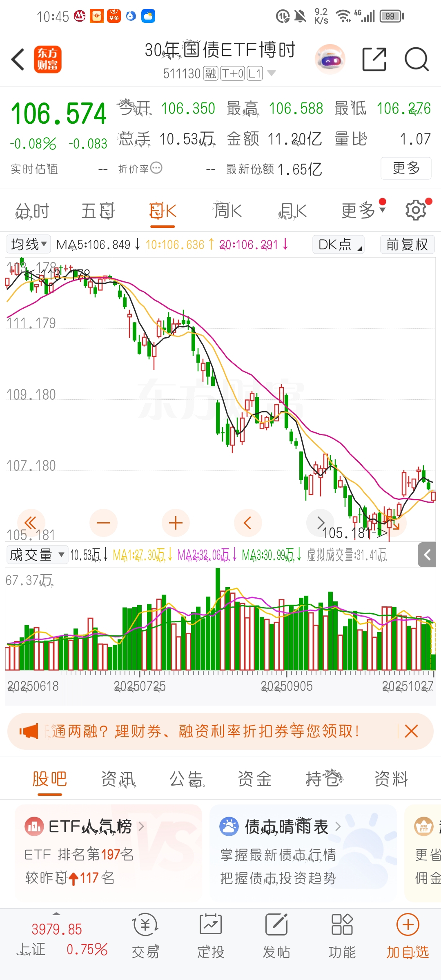Tap the muted bell status icon
Screen dimensions: 441x980
coord(300,16)
